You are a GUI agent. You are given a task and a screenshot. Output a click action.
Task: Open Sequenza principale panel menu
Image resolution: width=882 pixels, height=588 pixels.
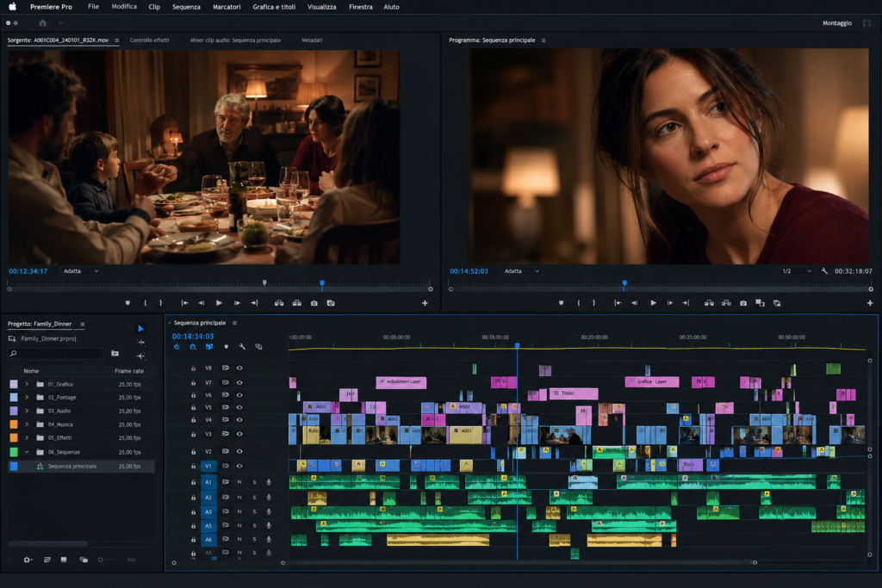pos(234,323)
